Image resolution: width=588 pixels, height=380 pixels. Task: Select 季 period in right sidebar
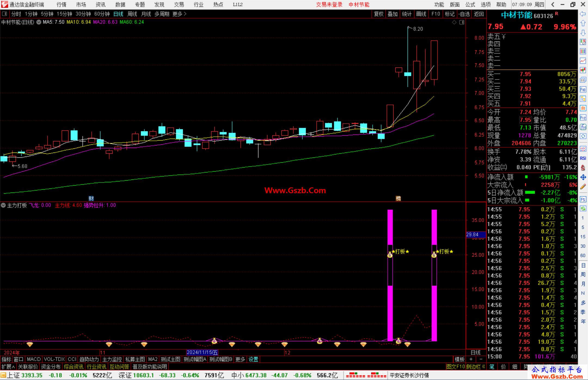pyautogui.click(x=583, y=312)
